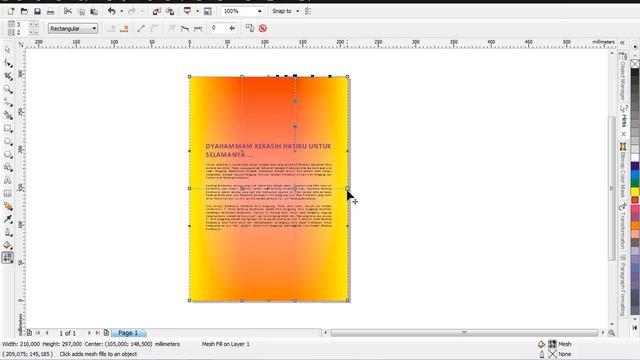Image resolution: width=640 pixels, height=360 pixels.
Task: Convert to line segment with the line icon
Action: pos(141,28)
